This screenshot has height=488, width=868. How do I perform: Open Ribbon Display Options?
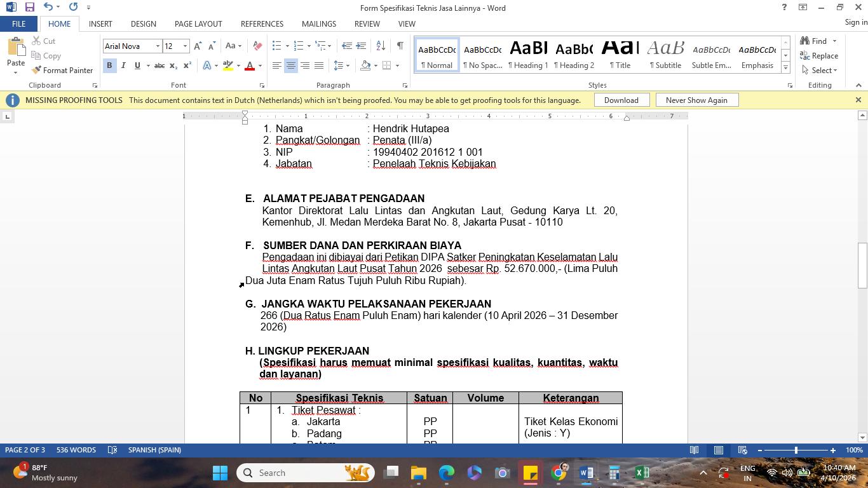coord(803,8)
